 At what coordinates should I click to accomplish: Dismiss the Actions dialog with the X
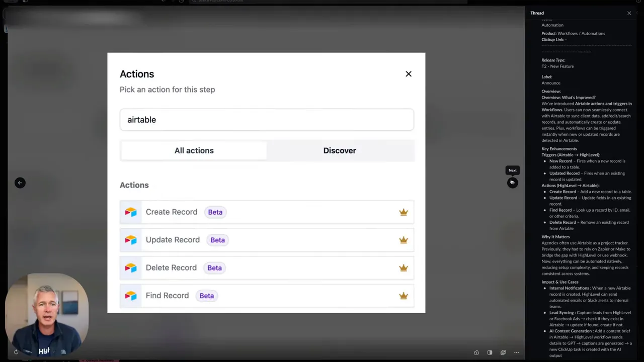click(409, 74)
